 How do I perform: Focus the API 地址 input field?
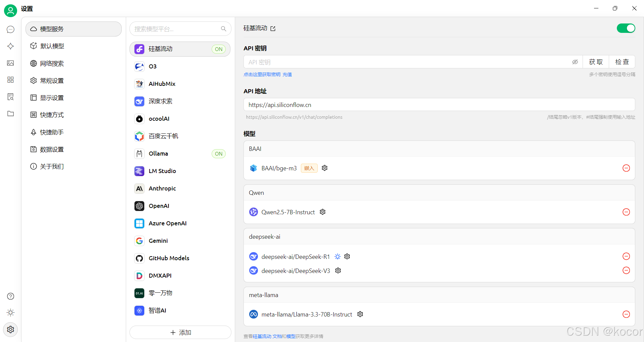tap(439, 105)
